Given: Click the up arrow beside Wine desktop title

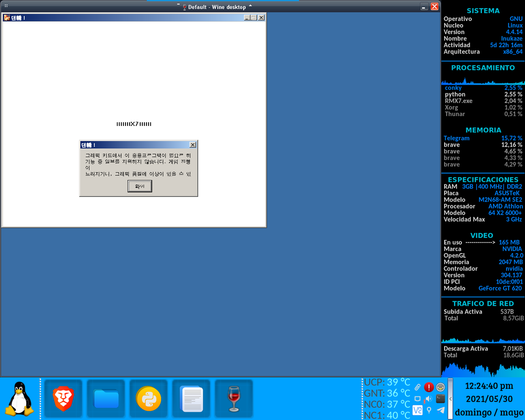Looking at the screenshot, I should (250, 6).
